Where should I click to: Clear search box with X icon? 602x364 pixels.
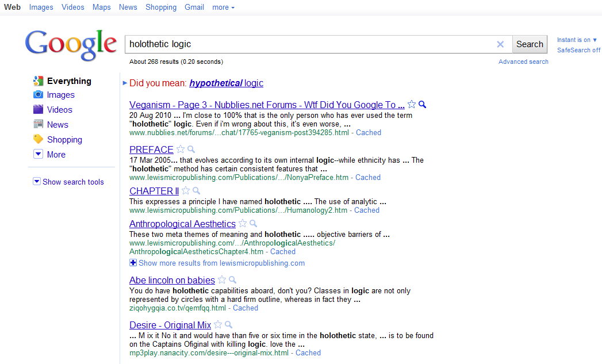[500, 44]
